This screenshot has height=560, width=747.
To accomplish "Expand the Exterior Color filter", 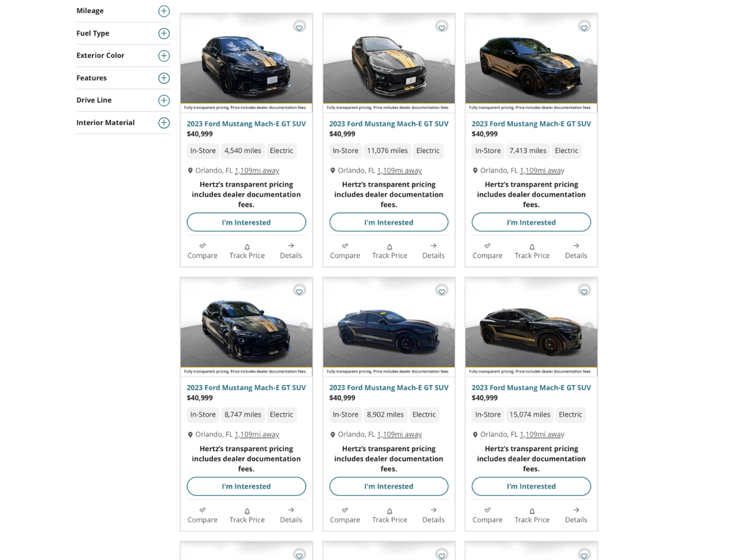I will pos(164,56).
